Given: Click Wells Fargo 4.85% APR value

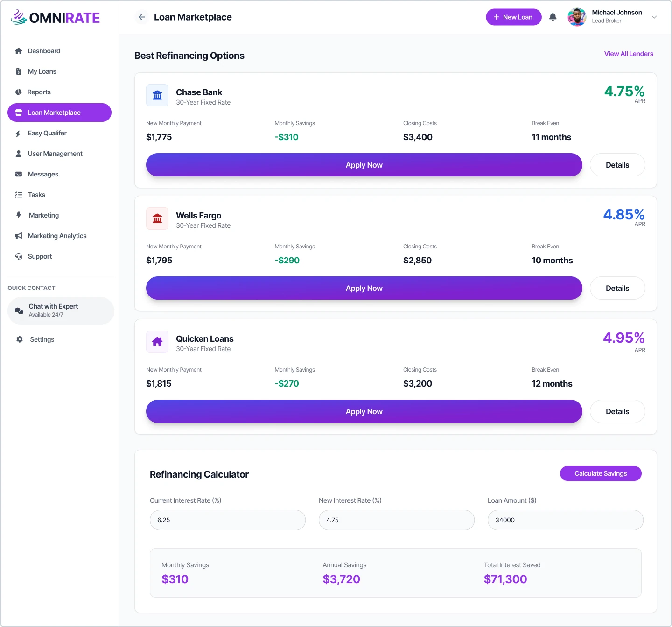Looking at the screenshot, I should click(624, 214).
